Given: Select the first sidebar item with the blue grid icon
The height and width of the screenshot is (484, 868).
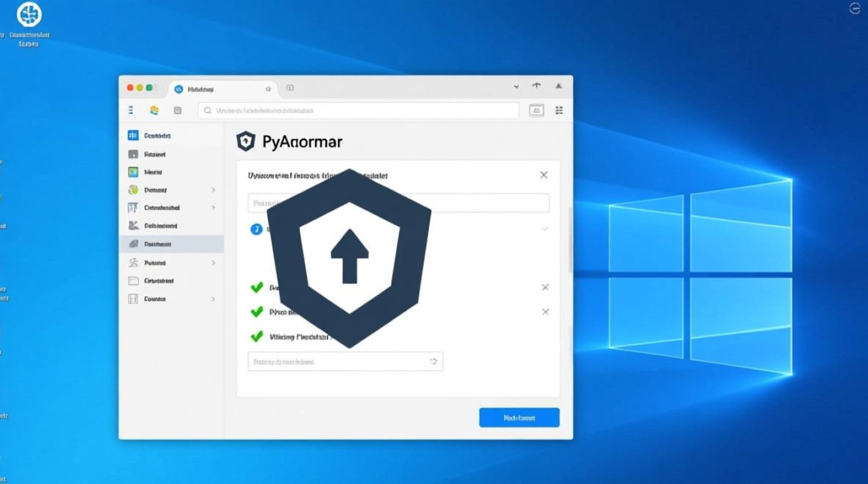Looking at the screenshot, I should click(149, 136).
